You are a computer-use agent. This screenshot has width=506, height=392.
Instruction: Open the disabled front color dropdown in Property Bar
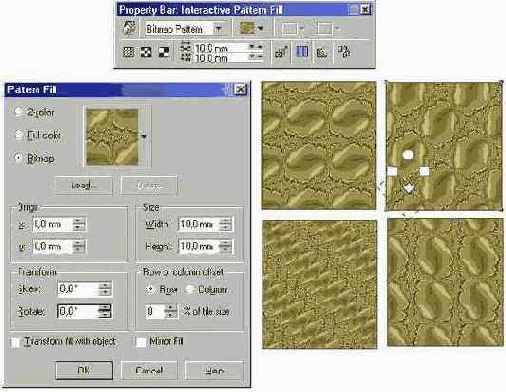coord(302,29)
